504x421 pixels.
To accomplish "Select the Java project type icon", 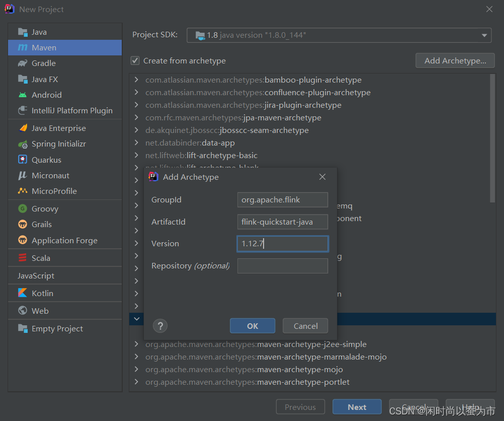I will (23, 32).
